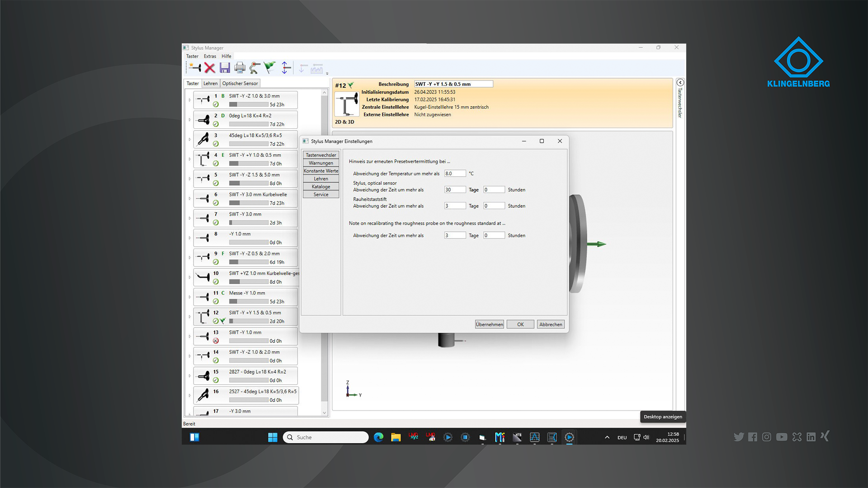Open Warnungen settings page
This screenshot has height=488, width=868.
(321, 163)
